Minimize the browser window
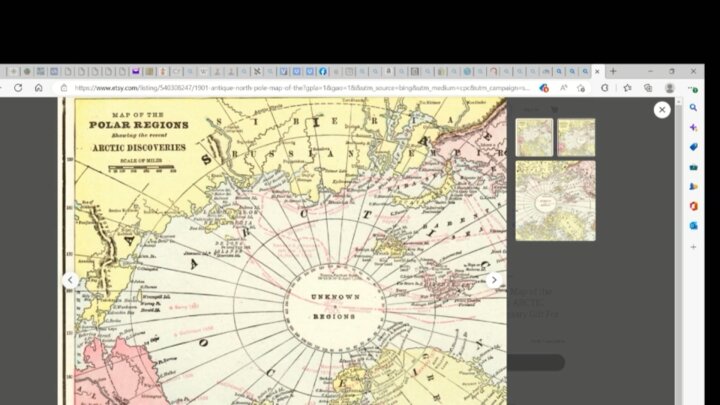Screen dimensions: 720x405 coord(650,71)
